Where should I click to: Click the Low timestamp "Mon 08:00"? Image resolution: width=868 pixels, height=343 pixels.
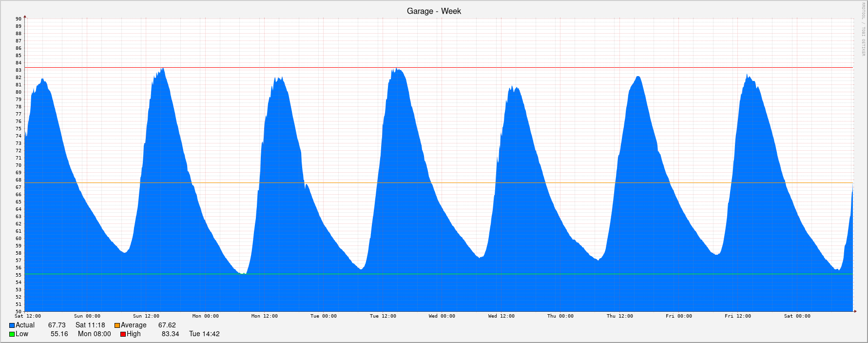(x=94, y=334)
